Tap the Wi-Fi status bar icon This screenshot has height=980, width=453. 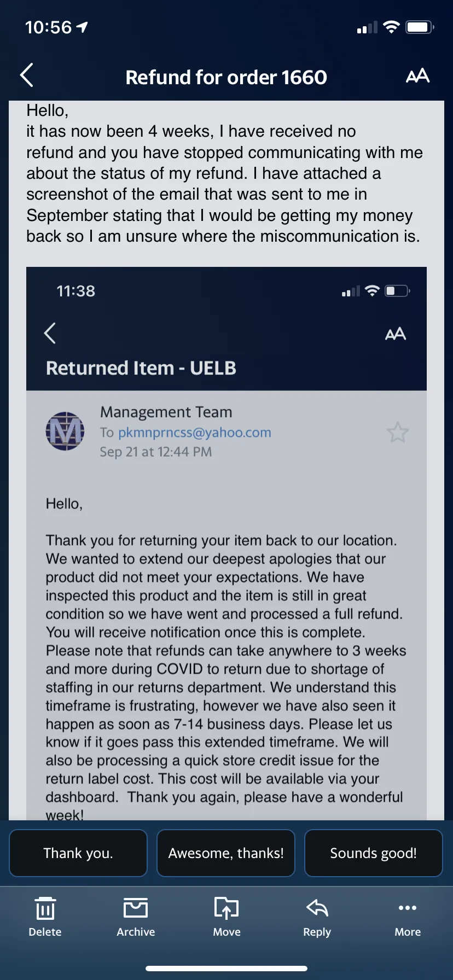[x=391, y=27]
